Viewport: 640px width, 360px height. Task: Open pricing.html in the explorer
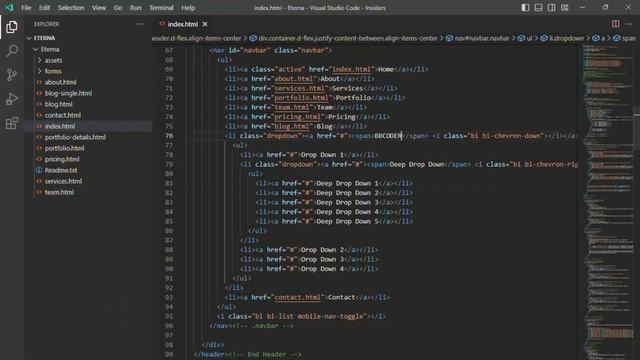pyautogui.click(x=62, y=159)
